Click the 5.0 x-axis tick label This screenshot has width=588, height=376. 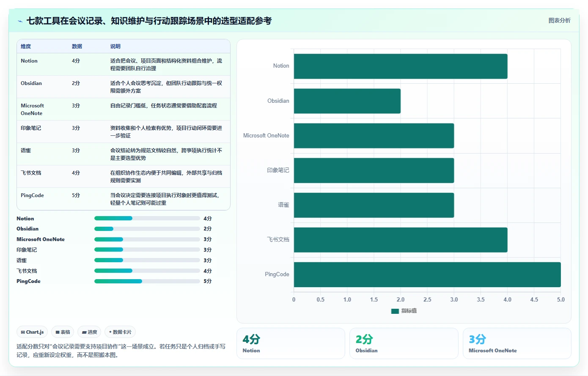561,299
